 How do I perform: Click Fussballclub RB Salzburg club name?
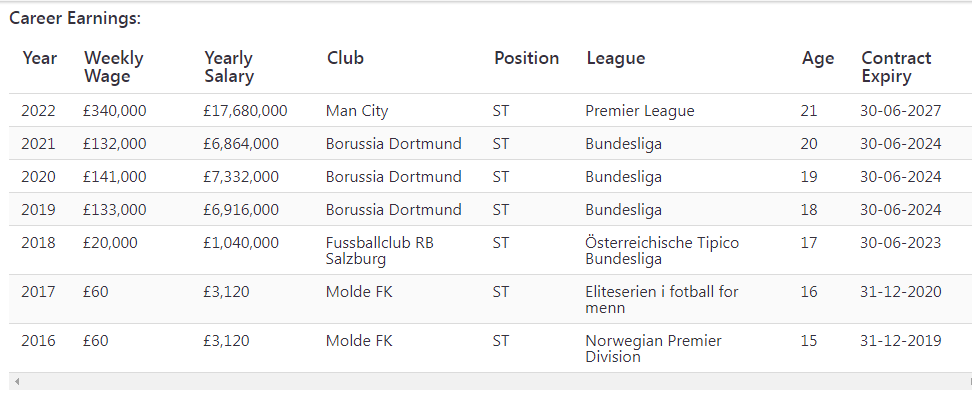[x=380, y=250]
